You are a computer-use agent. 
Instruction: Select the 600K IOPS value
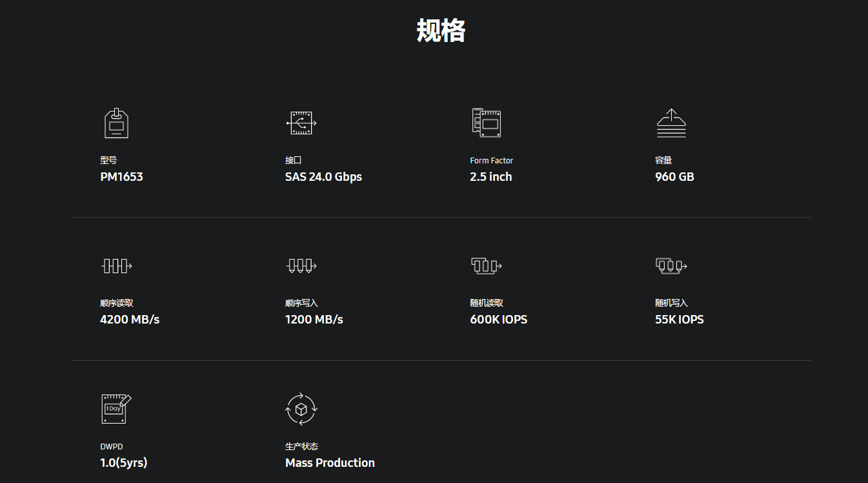499,320
